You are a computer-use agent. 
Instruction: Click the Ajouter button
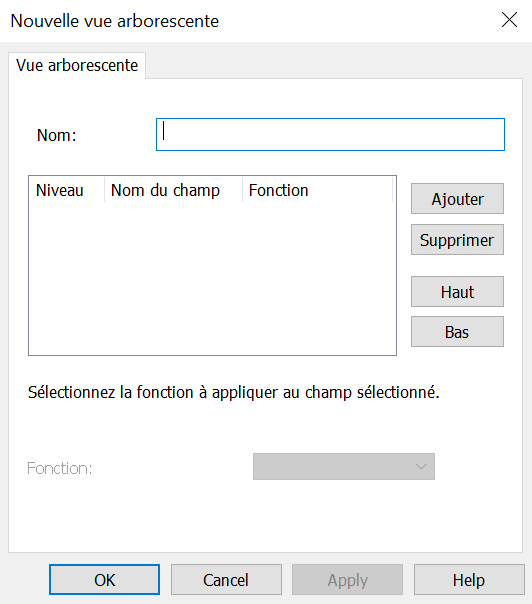(457, 199)
